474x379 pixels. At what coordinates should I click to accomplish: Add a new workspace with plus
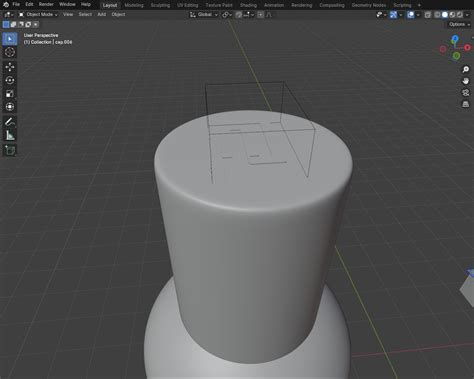(419, 5)
